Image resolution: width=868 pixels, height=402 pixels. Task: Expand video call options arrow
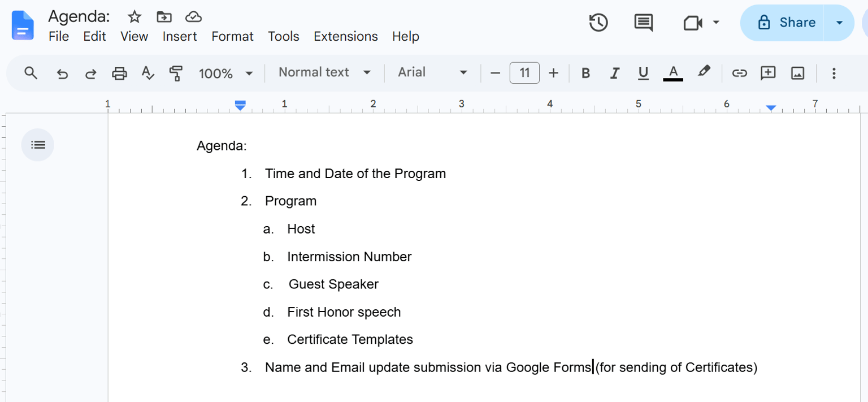coord(716,23)
